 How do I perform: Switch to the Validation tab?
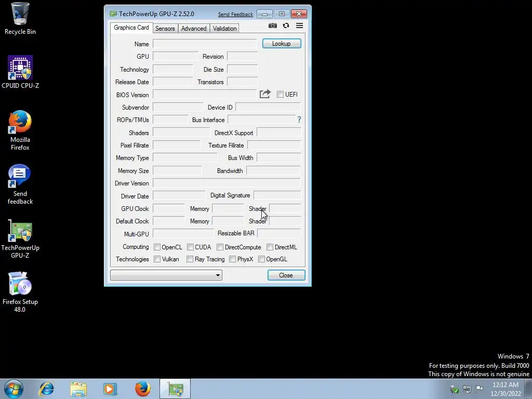224,29
